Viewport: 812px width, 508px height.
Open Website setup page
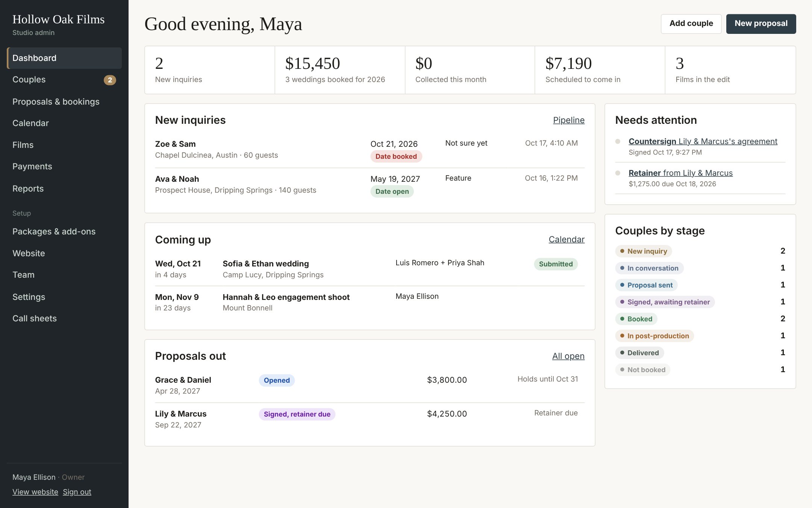tap(64, 253)
